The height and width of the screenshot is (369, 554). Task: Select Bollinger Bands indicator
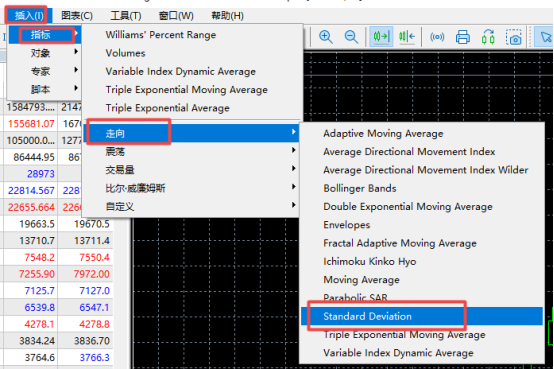360,188
